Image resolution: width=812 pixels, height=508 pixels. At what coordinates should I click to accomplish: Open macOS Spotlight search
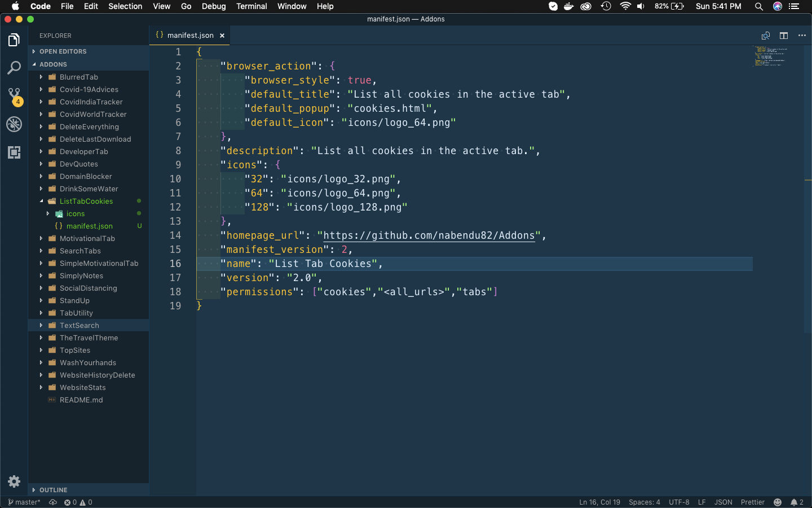pyautogui.click(x=759, y=6)
